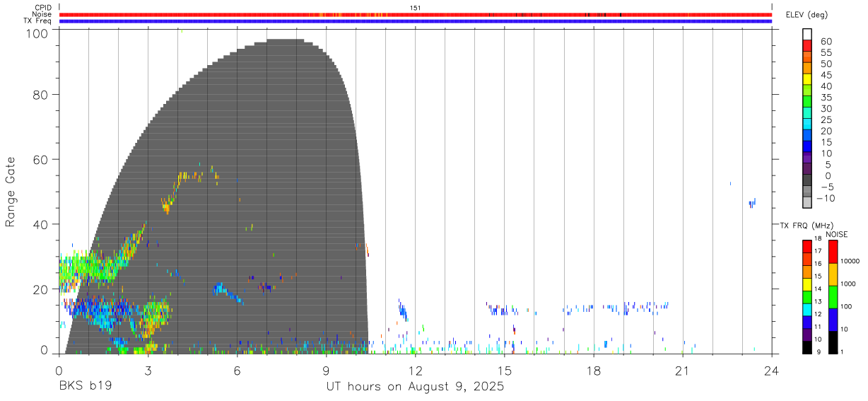Viewport: 868px width, 401px height.
Task: Click the red 55–60 swatch on ELEV colorbar
Action: (x=807, y=45)
